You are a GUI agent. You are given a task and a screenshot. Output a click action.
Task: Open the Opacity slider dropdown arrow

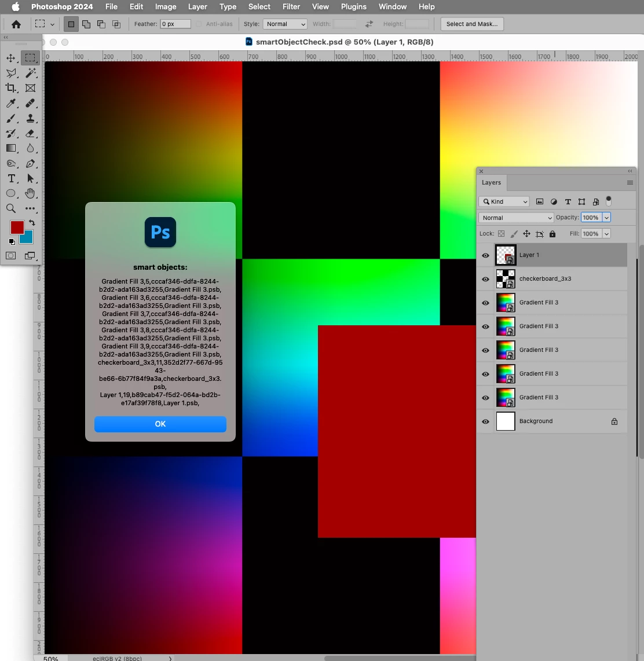coord(606,218)
